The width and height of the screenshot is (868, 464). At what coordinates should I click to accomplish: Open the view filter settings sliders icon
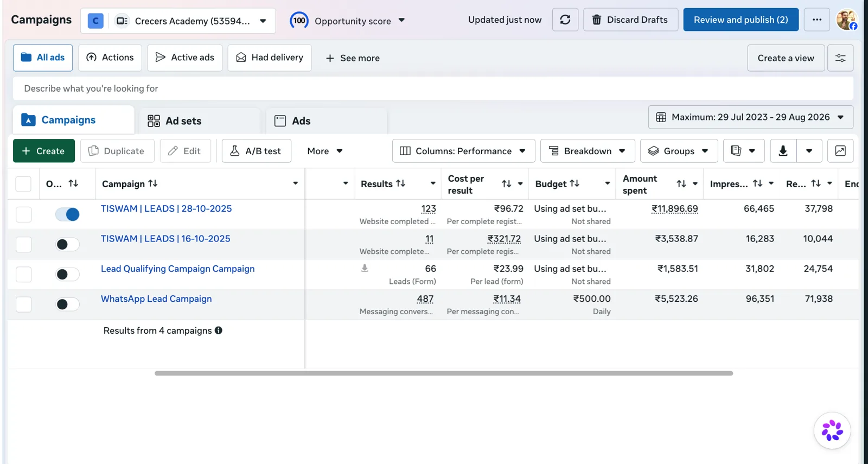point(840,58)
